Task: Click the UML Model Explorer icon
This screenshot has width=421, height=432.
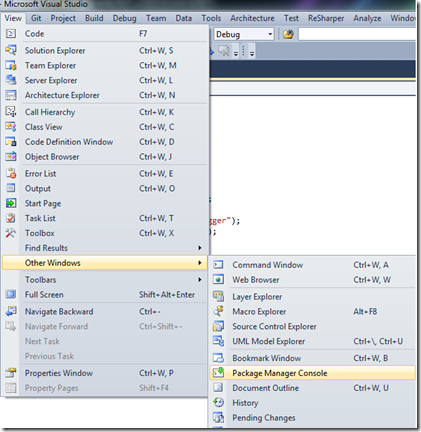Action: (x=218, y=341)
